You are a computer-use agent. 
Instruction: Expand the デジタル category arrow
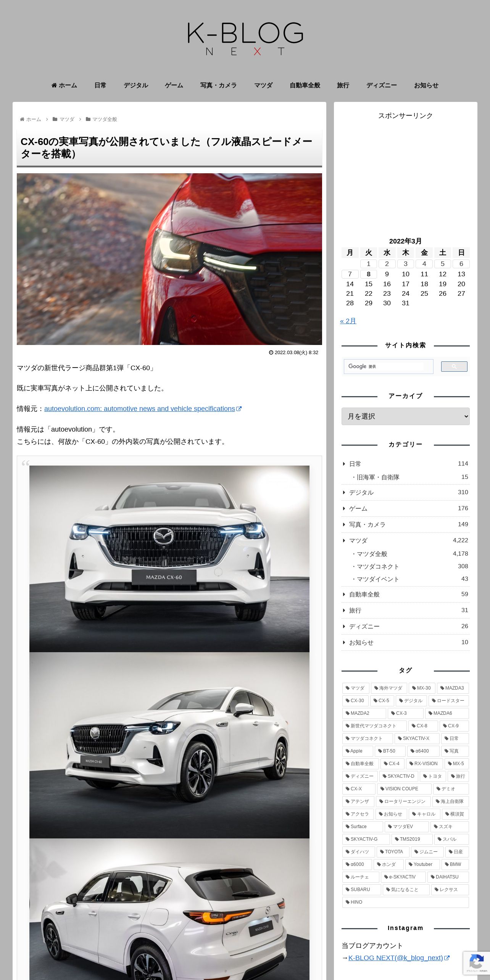[x=344, y=493]
